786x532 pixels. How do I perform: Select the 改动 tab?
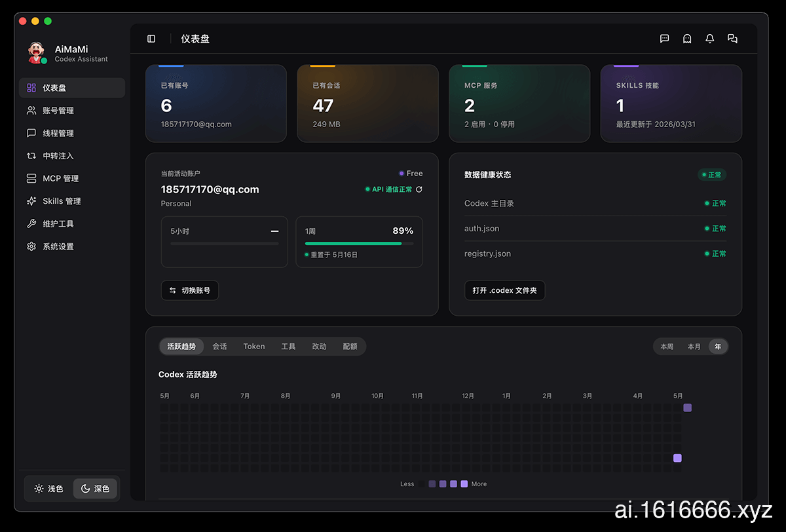click(319, 347)
